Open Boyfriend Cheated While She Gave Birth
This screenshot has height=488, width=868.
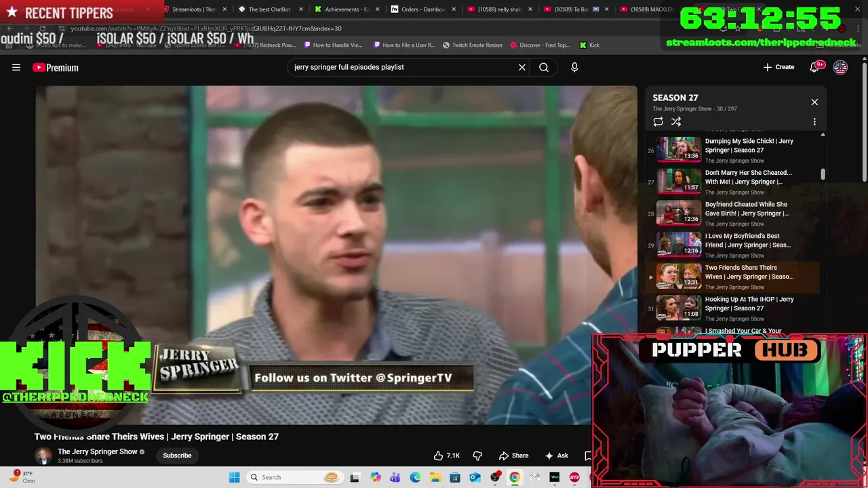click(x=733, y=213)
